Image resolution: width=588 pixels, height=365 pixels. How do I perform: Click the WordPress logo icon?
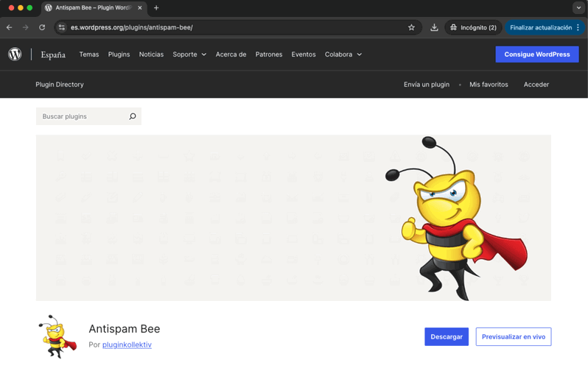coord(15,54)
